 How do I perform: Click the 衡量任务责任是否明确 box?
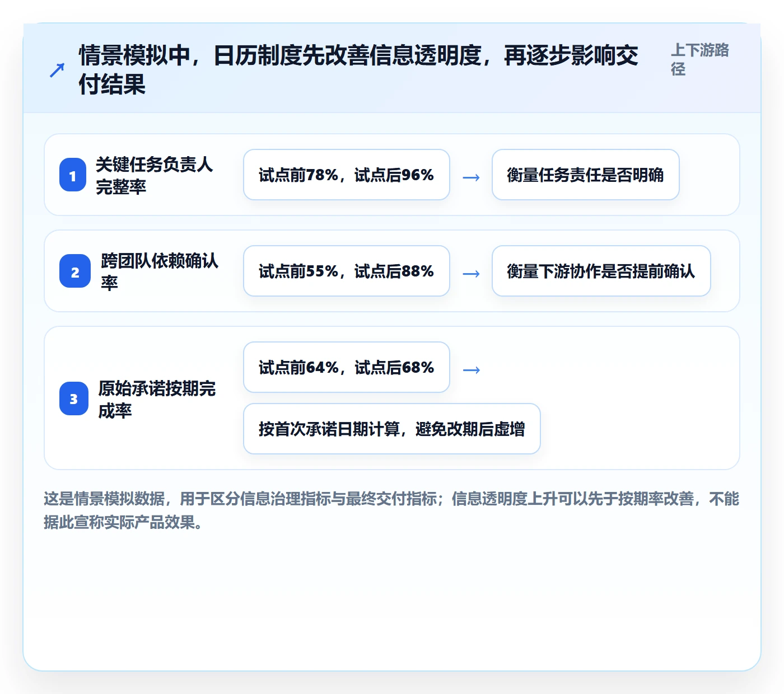coord(586,175)
